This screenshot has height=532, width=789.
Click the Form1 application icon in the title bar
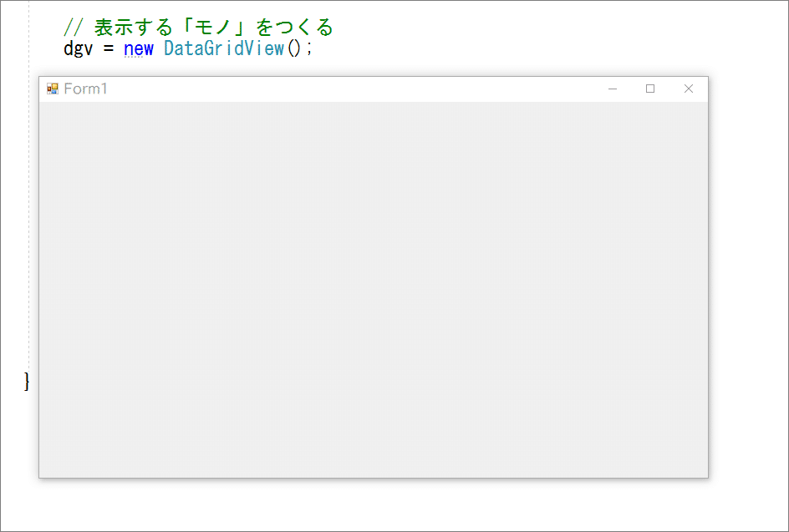click(54, 88)
